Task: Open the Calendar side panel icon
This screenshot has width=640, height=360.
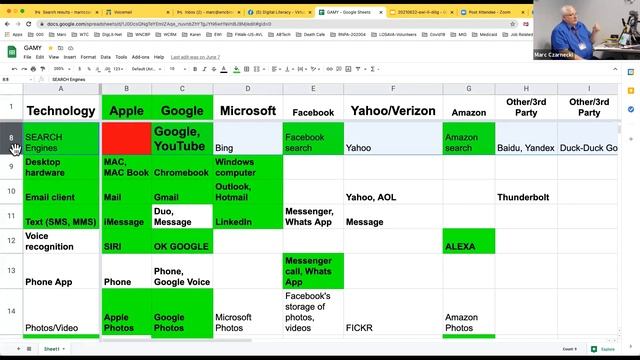Action: tap(631, 72)
